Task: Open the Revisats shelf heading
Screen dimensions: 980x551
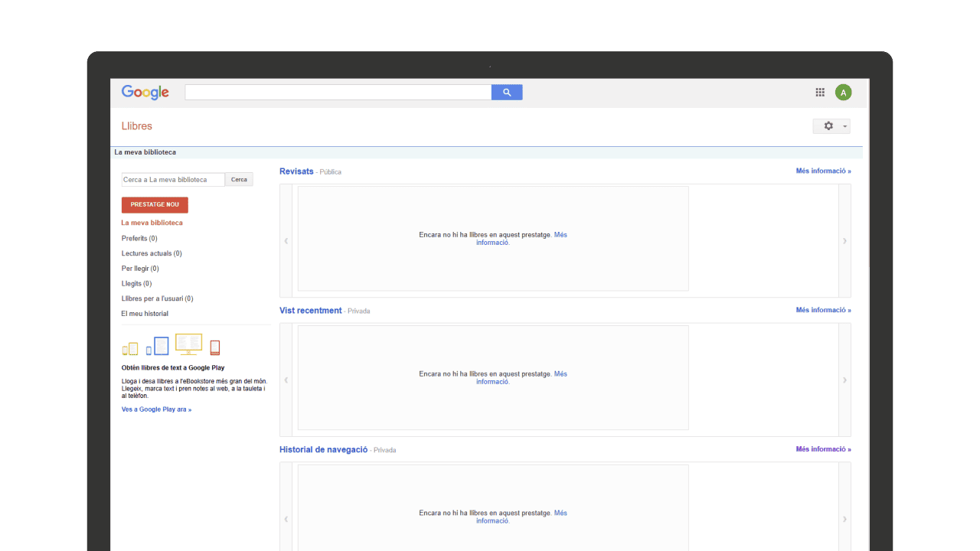Action: pyautogui.click(x=296, y=171)
